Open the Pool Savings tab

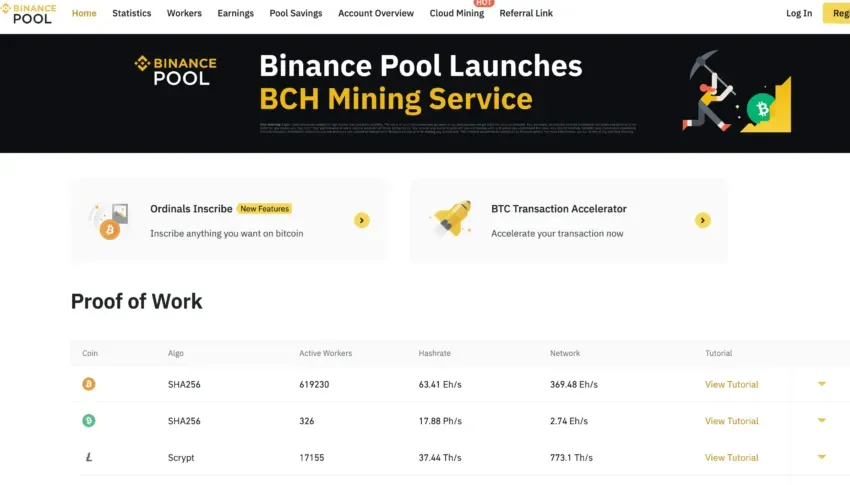tap(296, 13)
